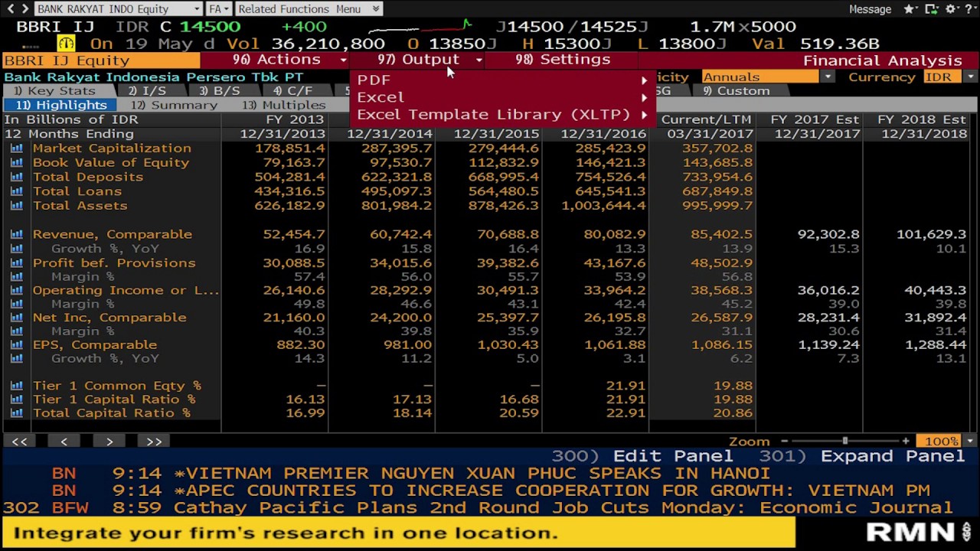This screenshot has height=551, width=980.
Task: Move forward one period with >
Action: pyautogui.click(x=109, y=442)
